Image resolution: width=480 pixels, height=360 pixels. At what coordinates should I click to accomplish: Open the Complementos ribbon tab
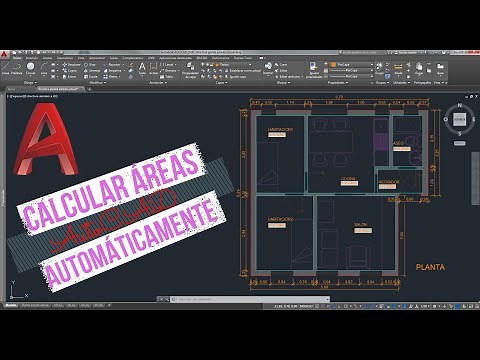pyautogui.click(x=133, y=58)
